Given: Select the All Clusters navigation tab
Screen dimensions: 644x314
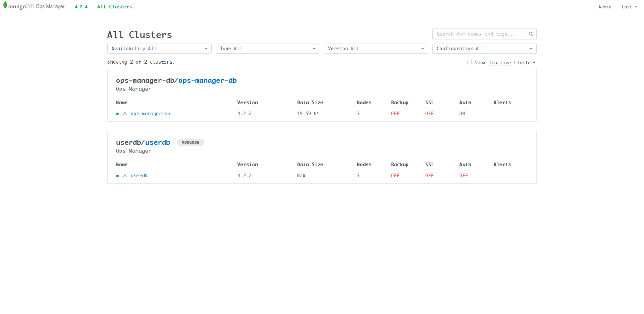Looking at the screenshot, I should [114, 7].
